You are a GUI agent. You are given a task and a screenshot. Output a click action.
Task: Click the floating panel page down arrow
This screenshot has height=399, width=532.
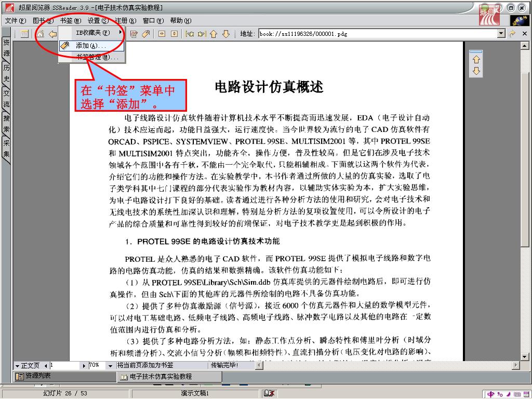(476, 71)
